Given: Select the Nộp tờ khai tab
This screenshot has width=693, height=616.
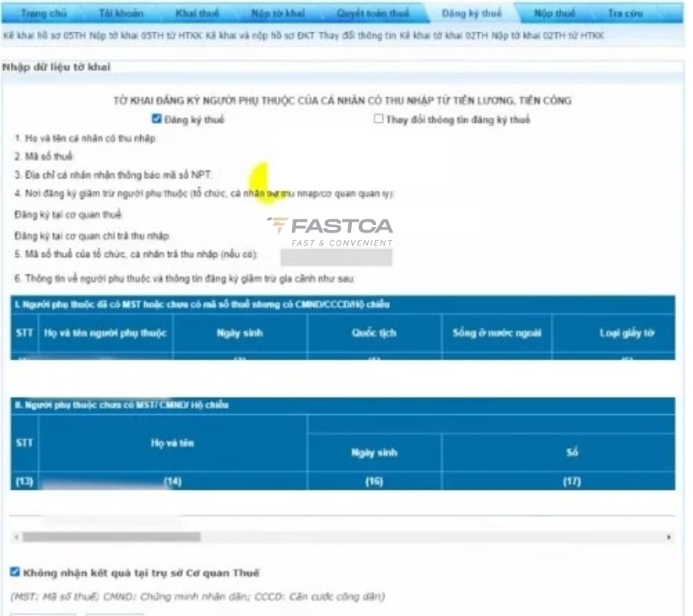Looking at the screenshot, I should pos(279,14).
